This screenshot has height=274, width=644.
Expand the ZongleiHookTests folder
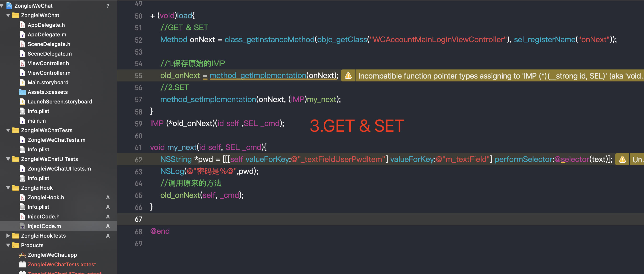click(x=8, y=235)
